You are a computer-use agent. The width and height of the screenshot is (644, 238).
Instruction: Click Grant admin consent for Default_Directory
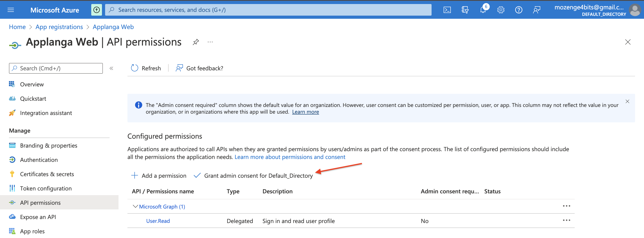pos(253,175)
